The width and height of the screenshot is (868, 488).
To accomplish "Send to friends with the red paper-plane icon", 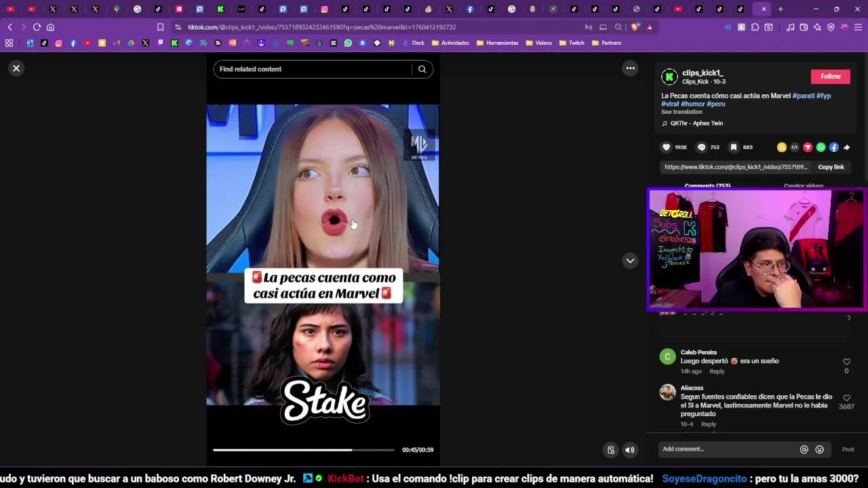I will [x=808, y=147].
